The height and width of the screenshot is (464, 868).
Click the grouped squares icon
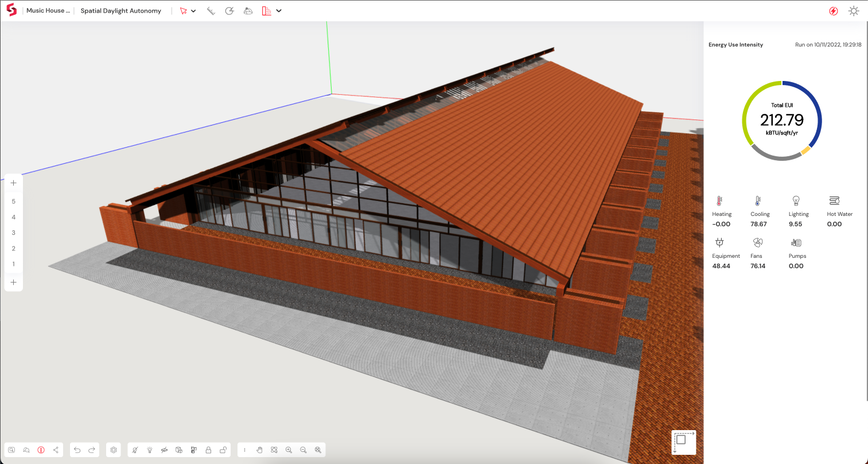[x=194, y=450]
